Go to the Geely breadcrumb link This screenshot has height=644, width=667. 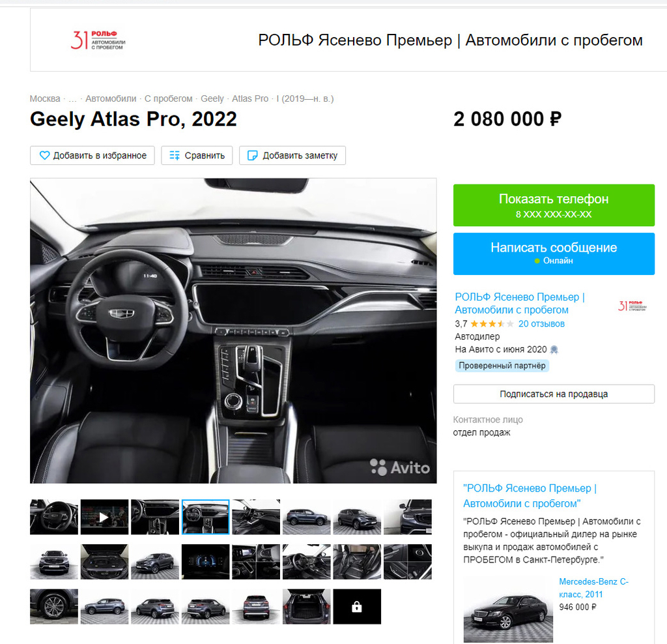[212, 98]
